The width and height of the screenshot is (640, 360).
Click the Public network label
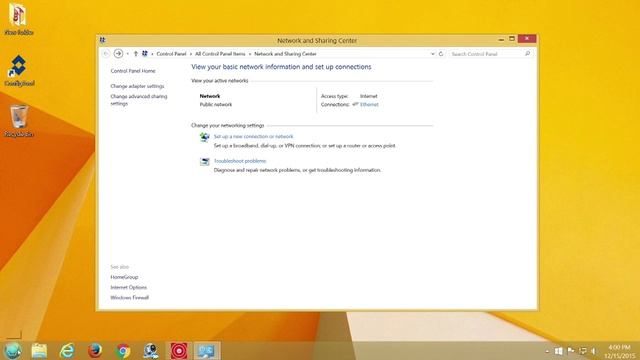(216, 104)
